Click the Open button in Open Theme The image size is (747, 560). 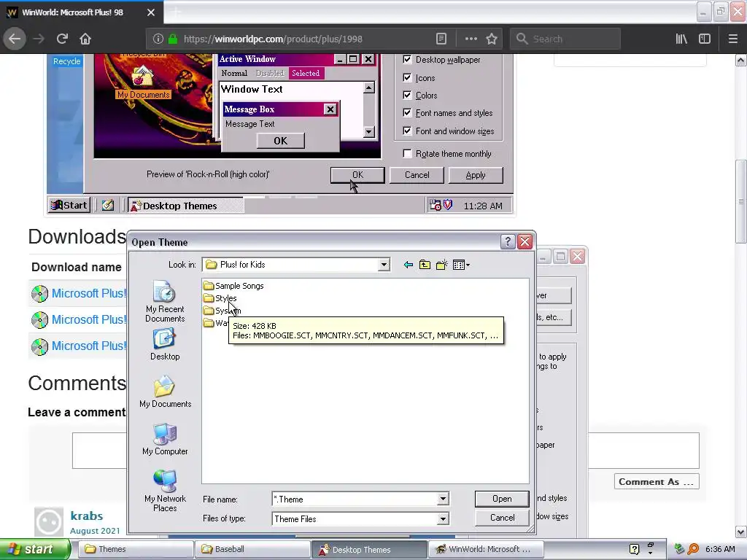(502, 499)
